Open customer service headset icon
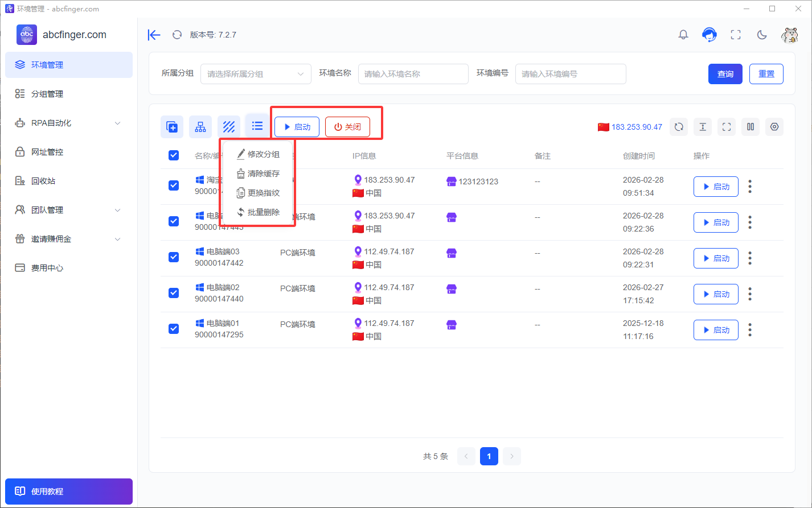 (709, 35)
